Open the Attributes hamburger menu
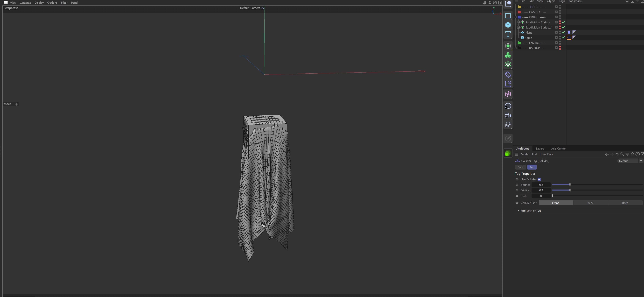Screen dimensions: 644x297 (x=516, y=154)
